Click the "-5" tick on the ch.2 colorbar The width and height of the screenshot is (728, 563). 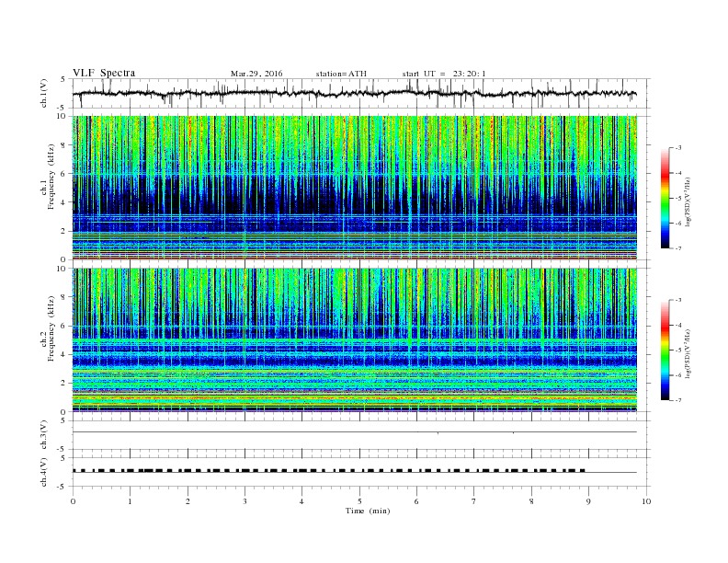678,350
